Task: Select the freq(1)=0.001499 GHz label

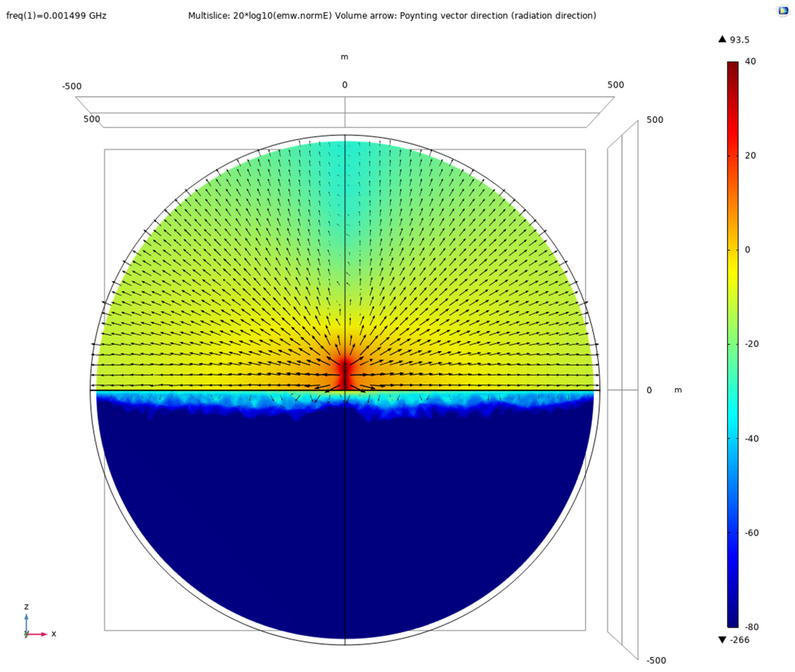Action: pyautogui.click(x=56, y=16)
